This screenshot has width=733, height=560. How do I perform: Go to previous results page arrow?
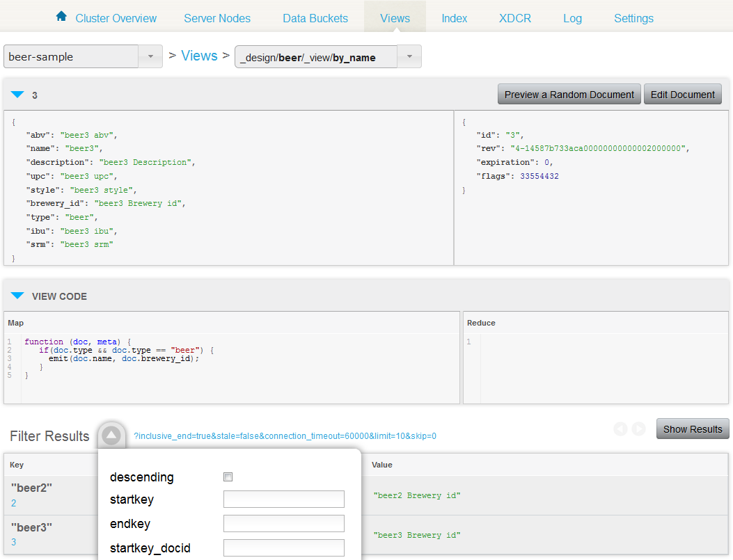(x=620, y=429)
